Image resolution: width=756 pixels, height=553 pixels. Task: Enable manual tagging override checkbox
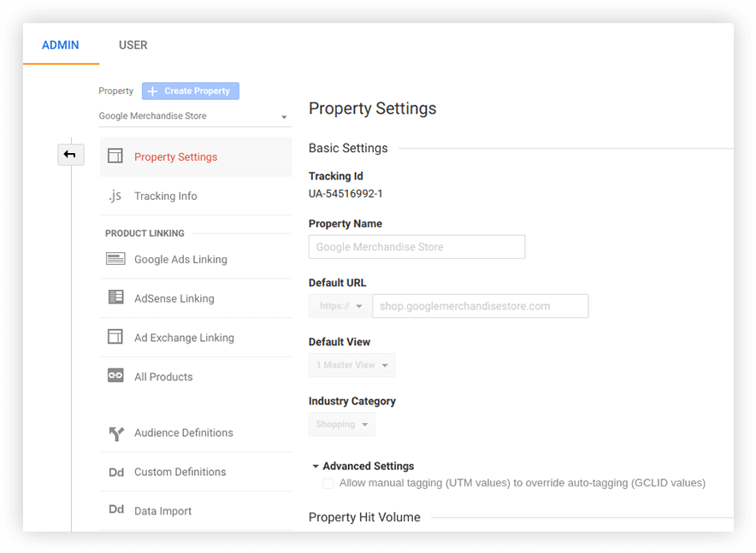click(x=328, y=484)
